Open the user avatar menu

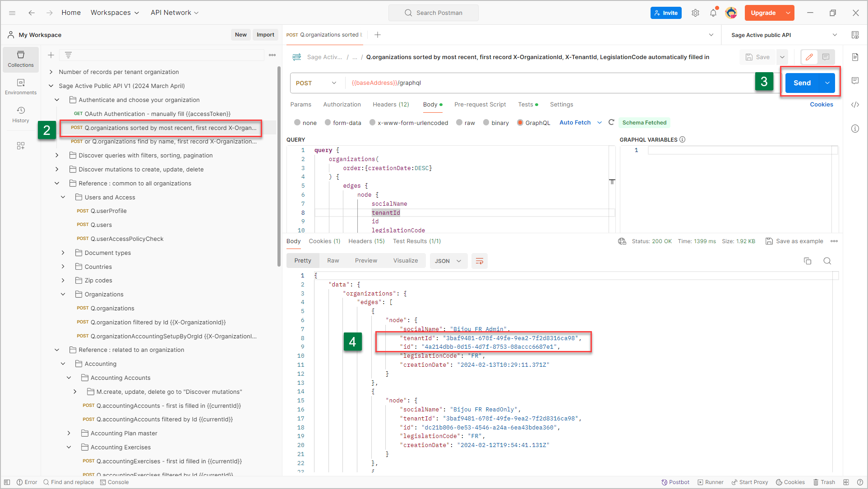pyautogui.click(x=731, y=13)
